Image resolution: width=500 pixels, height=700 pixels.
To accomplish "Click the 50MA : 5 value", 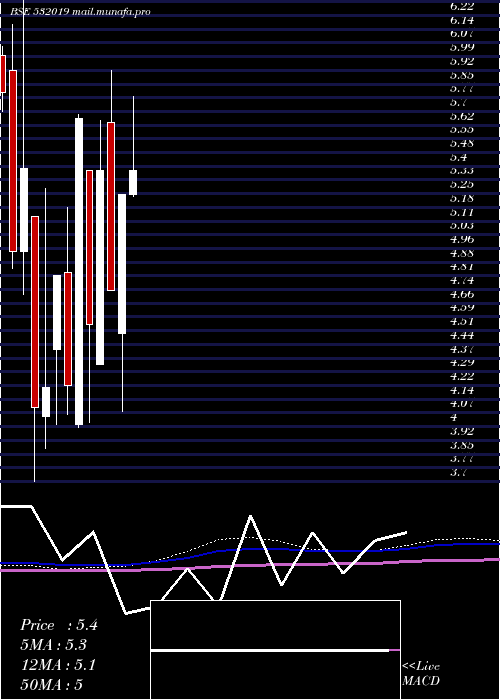I will click(x=52, y=685).
